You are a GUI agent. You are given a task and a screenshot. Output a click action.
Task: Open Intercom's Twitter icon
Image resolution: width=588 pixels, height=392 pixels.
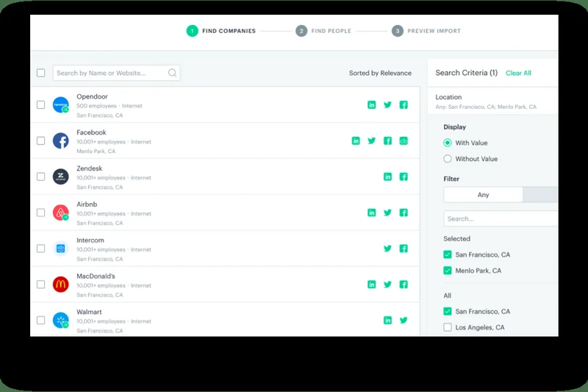point(387,249)
